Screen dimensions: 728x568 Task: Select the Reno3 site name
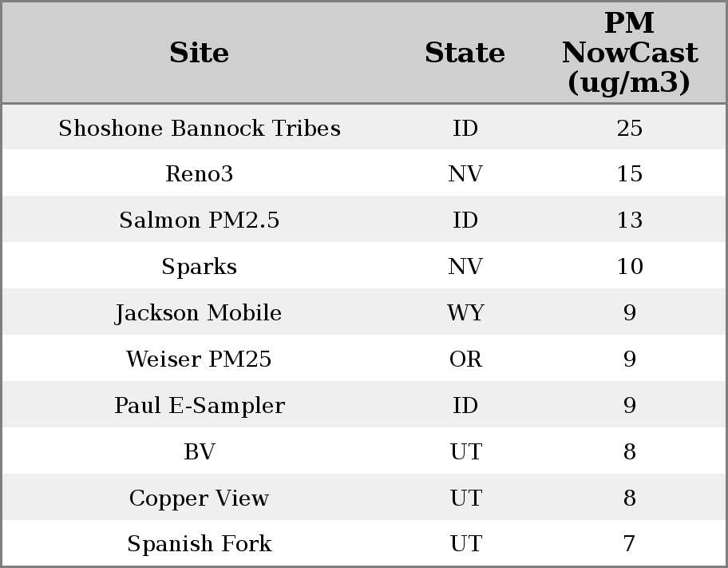pyautogui.click(x=200, y=174)
